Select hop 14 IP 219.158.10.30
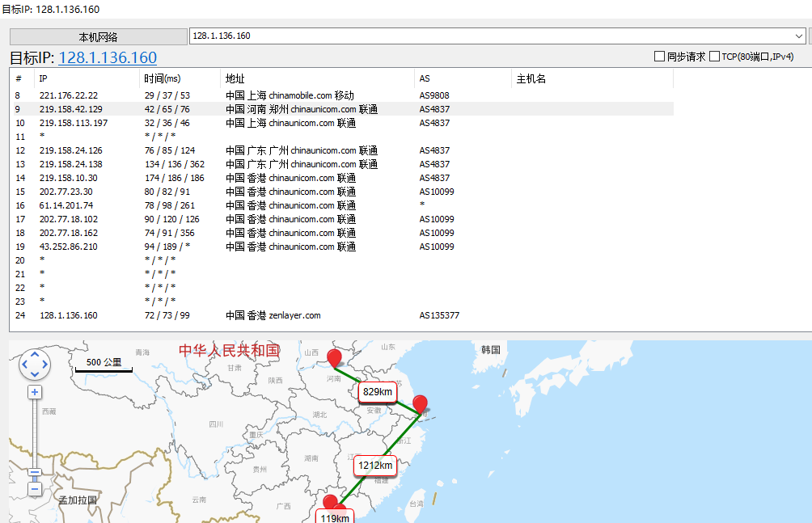812x523 pixels. (69, 178)
